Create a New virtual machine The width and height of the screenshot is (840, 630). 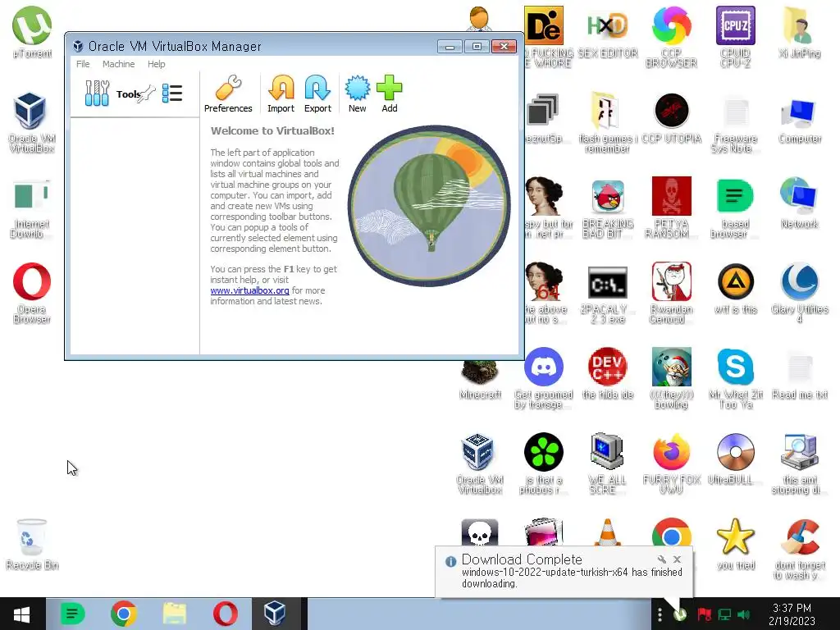358,94
